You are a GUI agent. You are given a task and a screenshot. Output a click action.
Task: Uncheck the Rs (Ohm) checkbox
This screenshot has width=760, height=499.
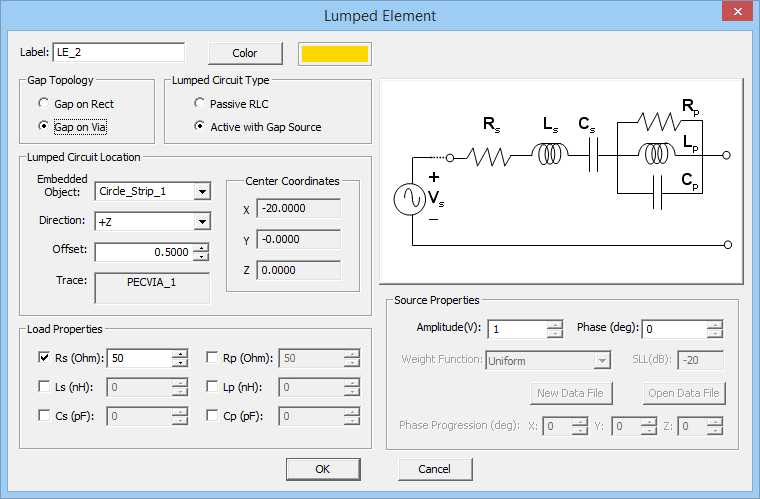pos(44,357)
